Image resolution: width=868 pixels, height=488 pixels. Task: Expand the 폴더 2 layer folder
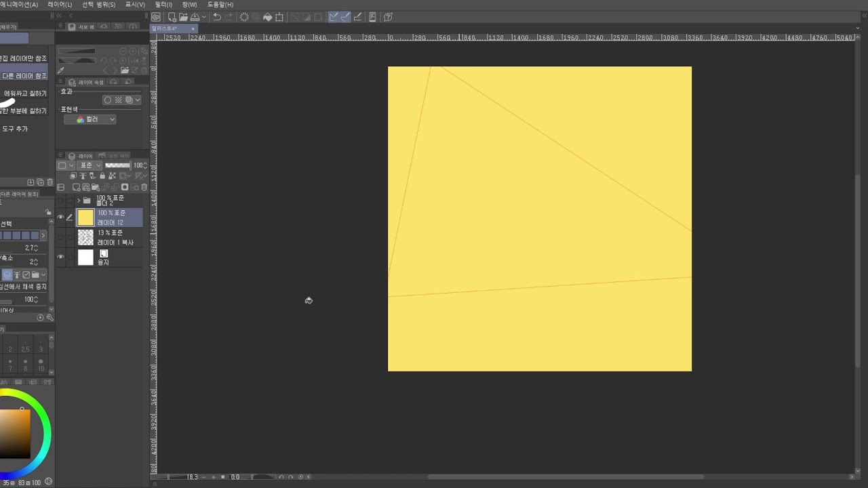[x=79, y=201]
